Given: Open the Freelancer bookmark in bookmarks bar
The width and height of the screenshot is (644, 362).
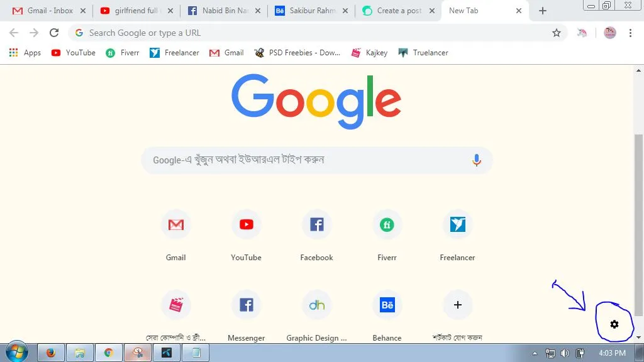Looking at the screenshot, I should (x=174, y=53).
